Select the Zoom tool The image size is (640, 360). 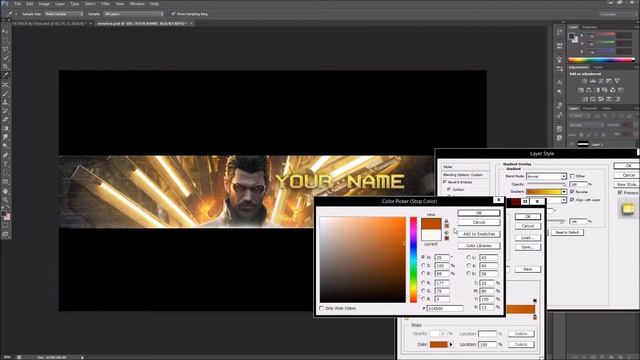(x=5, y=200)
